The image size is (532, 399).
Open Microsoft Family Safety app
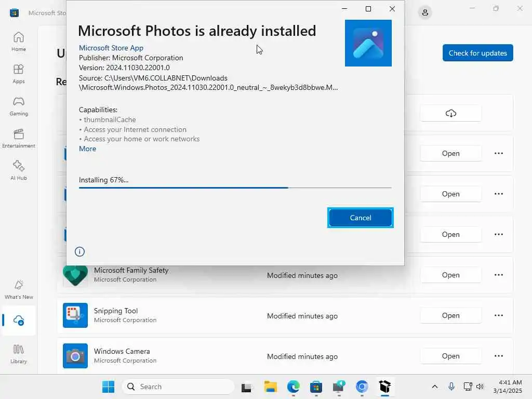pos(450,275)
